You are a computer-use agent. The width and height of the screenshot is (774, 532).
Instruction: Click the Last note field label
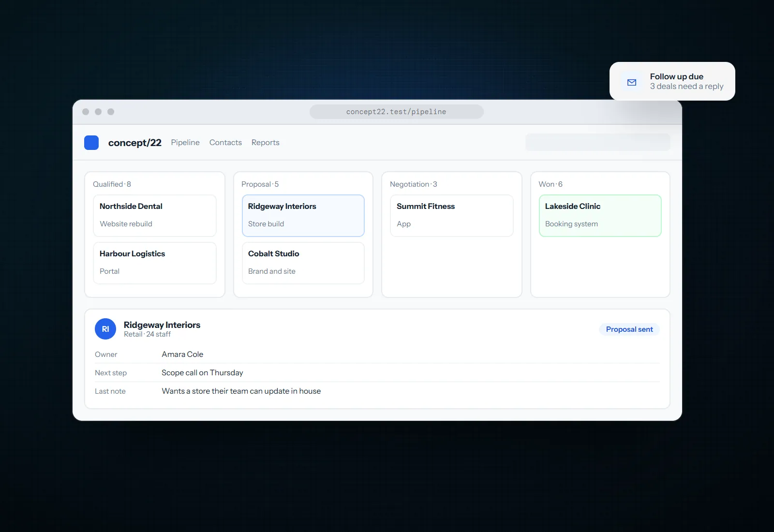click(110, 391)
